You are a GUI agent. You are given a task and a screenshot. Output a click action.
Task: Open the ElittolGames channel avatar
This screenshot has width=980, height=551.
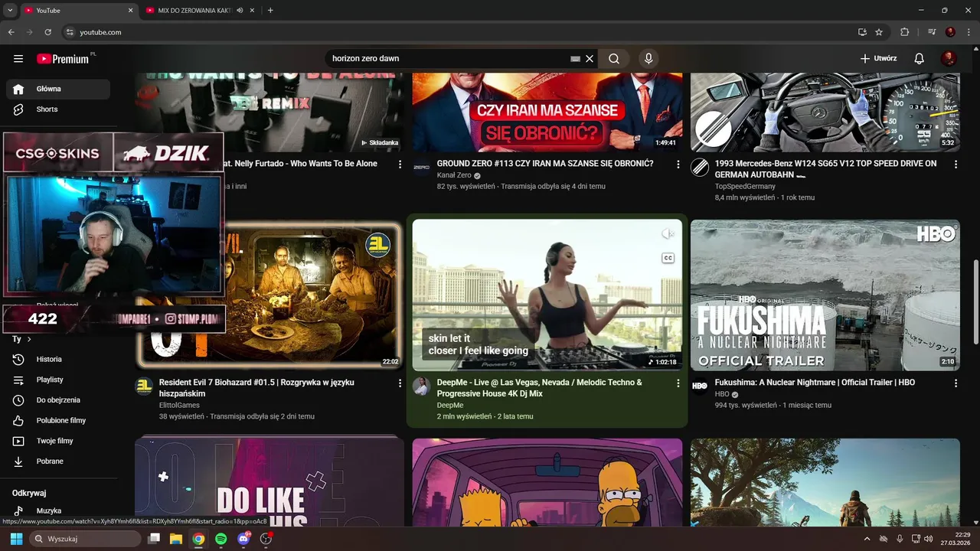[144, 386]
